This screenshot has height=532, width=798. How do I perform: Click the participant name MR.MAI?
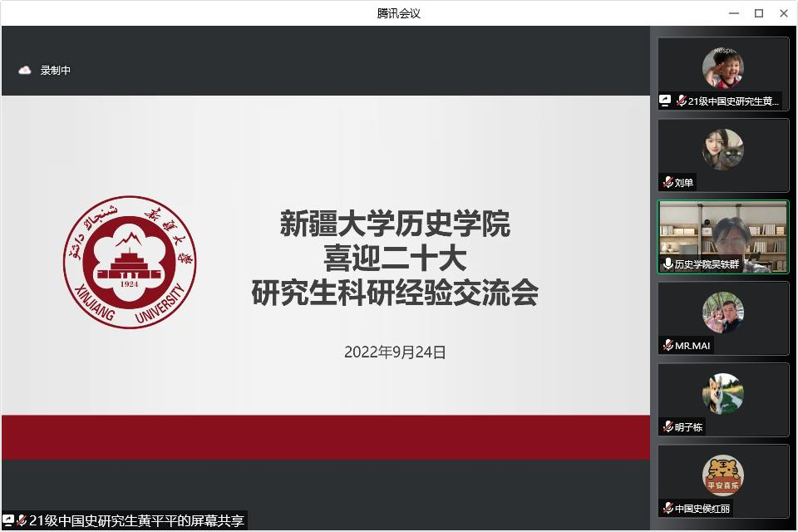692,346
